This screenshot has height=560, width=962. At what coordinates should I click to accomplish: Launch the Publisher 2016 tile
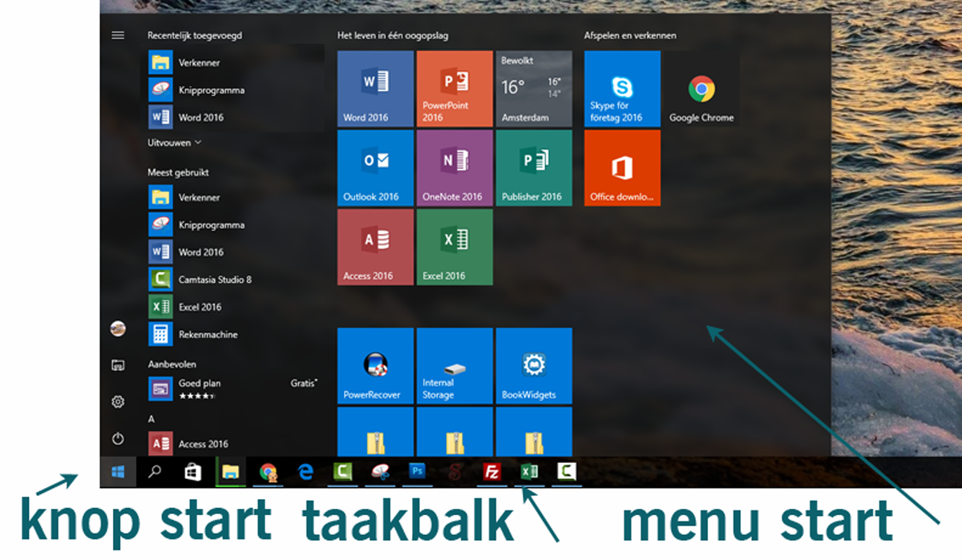534,167
